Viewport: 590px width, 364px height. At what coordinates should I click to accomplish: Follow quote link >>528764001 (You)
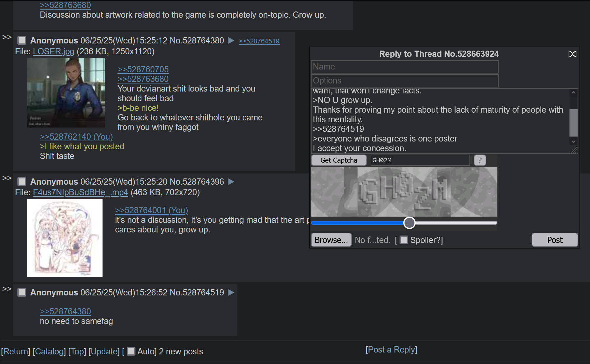point(151,210)
